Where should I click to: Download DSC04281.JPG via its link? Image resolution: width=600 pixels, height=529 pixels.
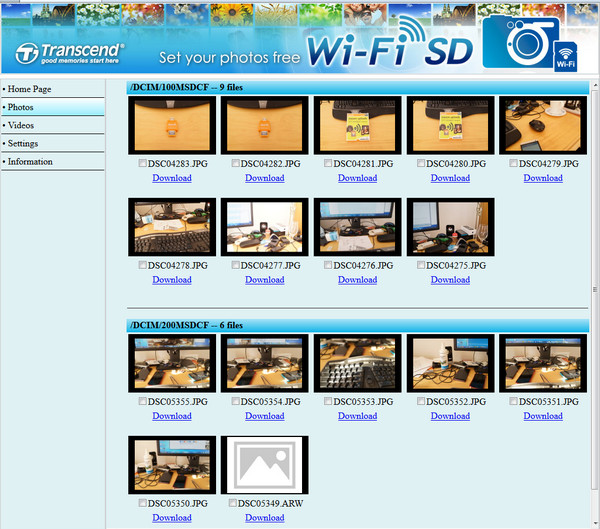(x=357, y=178)
